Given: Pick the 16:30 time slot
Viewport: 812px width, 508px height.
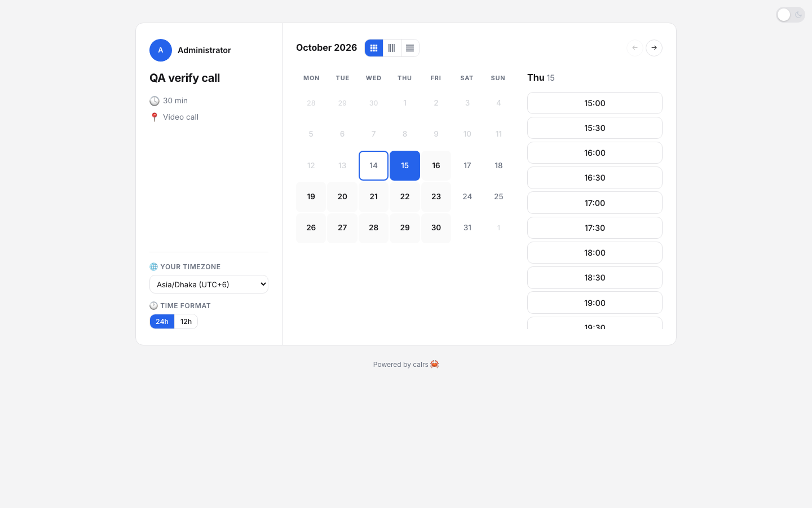Looking at the screenshot, I should [595, 178].
